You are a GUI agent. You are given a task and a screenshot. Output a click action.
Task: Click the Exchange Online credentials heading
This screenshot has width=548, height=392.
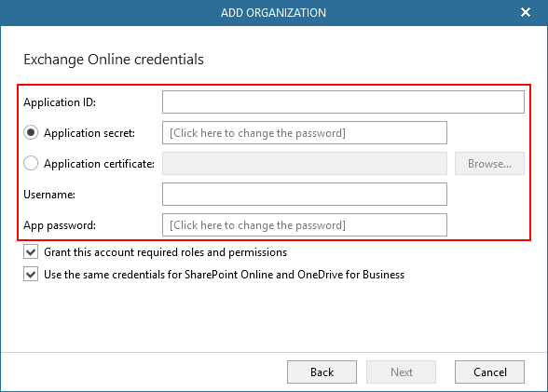pos(114,60)
